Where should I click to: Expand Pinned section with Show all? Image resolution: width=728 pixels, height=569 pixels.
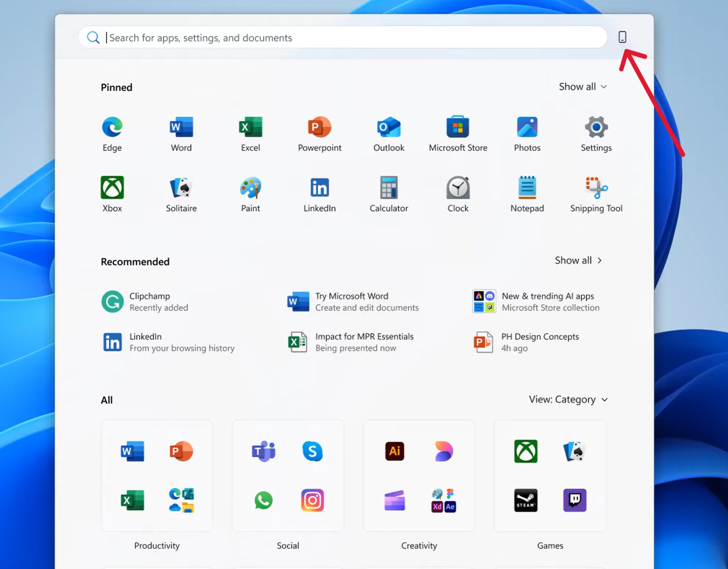point(582,87)
